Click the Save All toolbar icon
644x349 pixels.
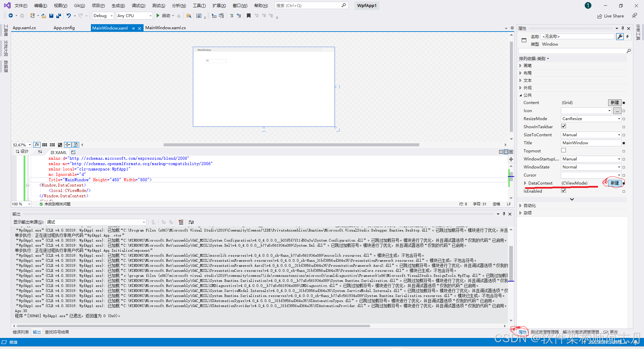pos(59,16)
